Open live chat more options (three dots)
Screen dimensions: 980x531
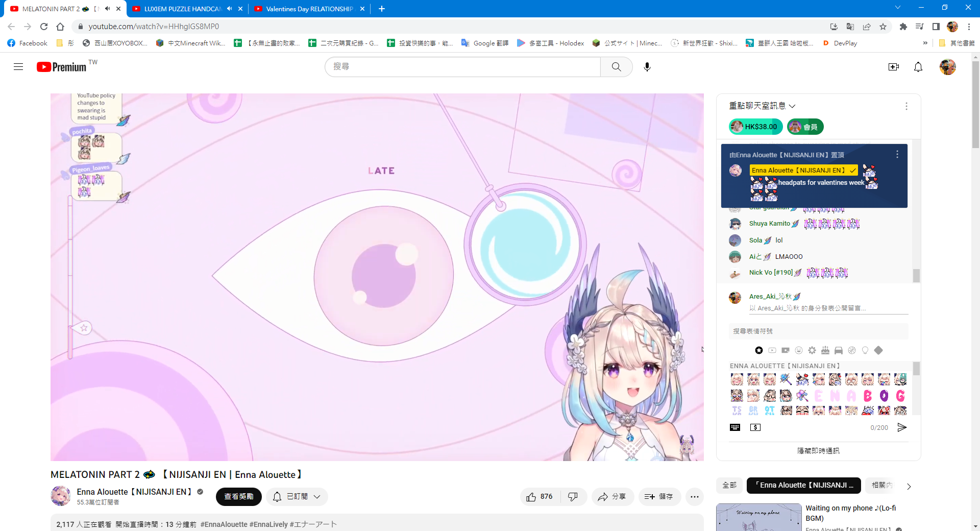[x=906, y=106]
